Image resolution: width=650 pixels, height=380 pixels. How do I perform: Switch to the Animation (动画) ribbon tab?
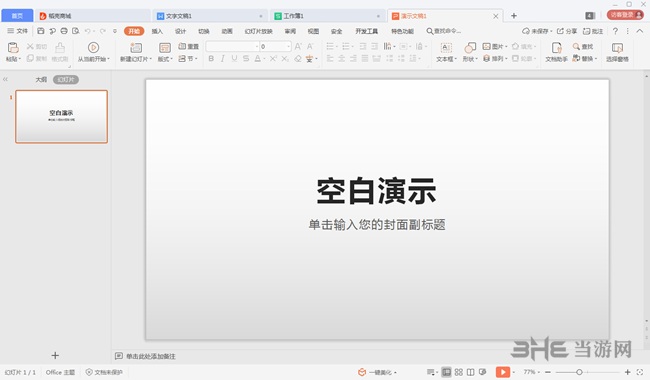click(x=227, y=31)
